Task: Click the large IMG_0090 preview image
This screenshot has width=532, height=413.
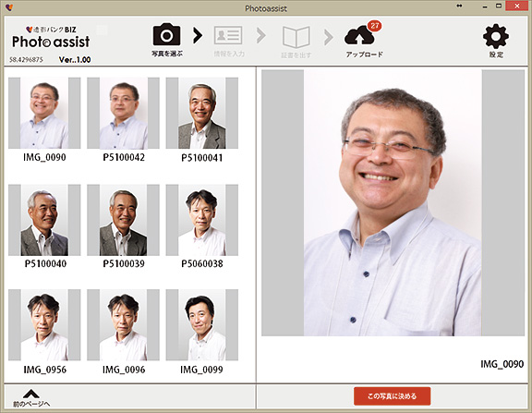Action: 393,203
